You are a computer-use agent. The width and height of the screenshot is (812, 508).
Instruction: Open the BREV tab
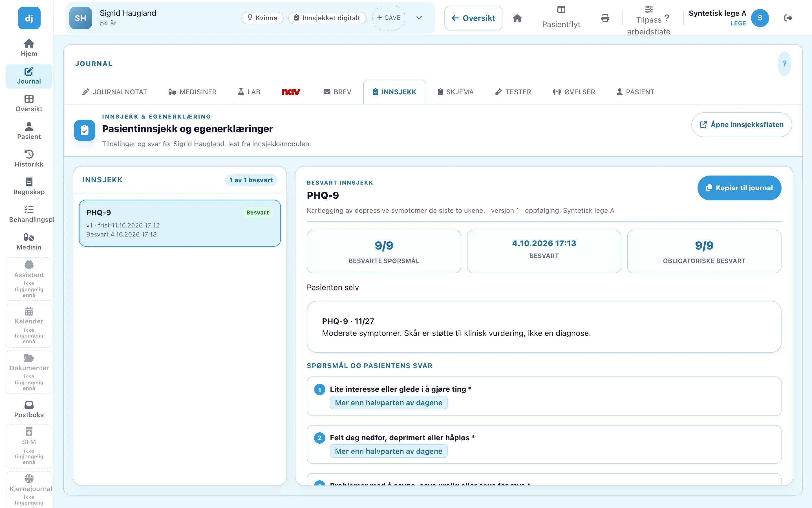point(337,92)
